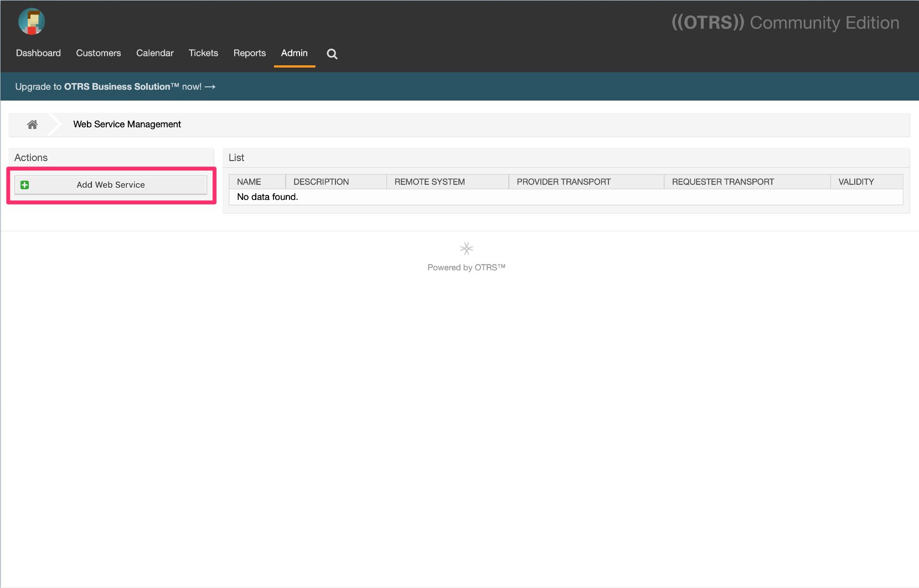The image size is (919, 588).
Task: Open the Customers menu
Action: (x=99, y=53)
